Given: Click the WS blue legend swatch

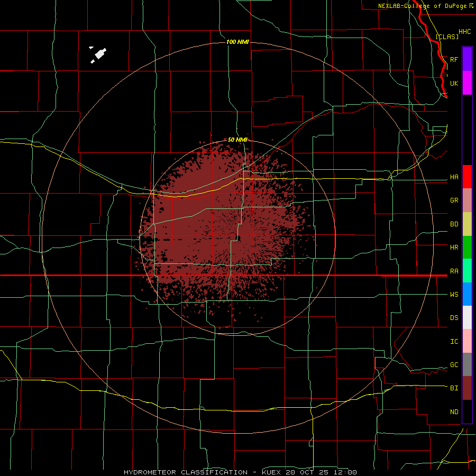Looking at the screenshot, I should coord(467,294).
